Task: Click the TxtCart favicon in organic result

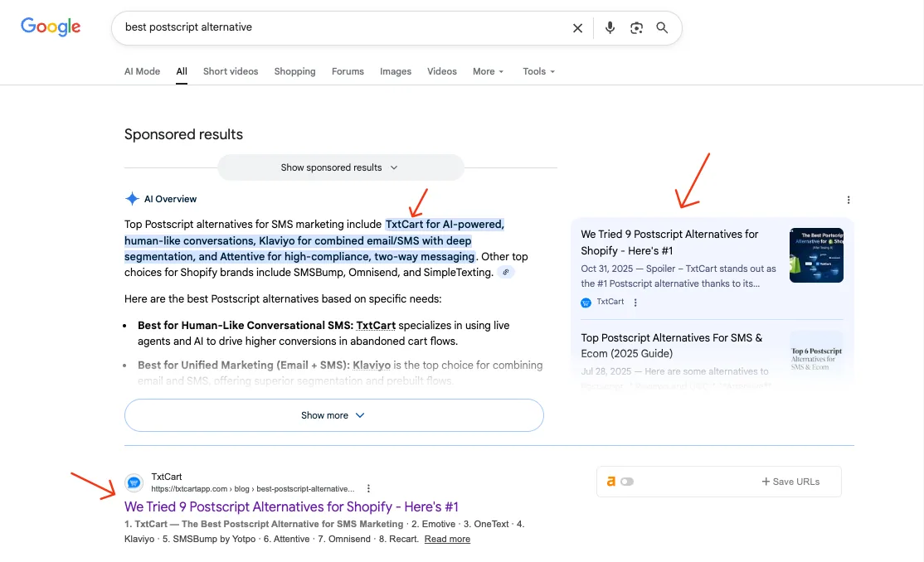Action: (134, 482)
